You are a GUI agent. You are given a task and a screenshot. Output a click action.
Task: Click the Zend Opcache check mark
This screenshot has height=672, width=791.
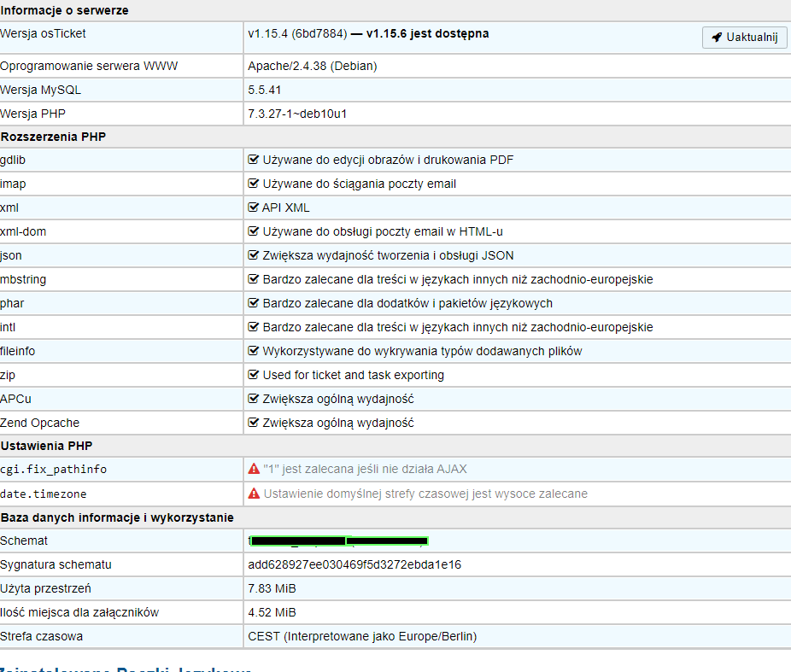254,423
